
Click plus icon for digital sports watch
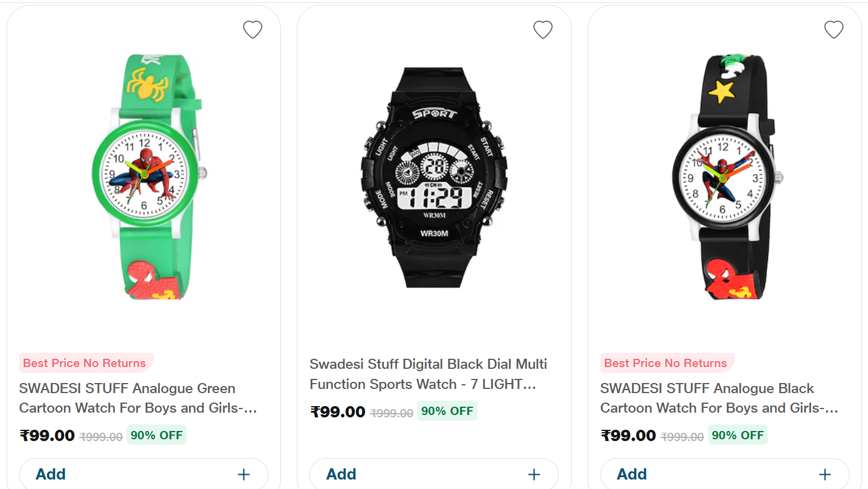pos(534,474)
